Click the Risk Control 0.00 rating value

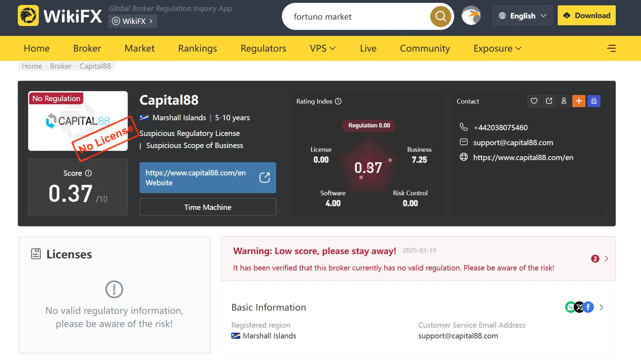tap(410, 203)
